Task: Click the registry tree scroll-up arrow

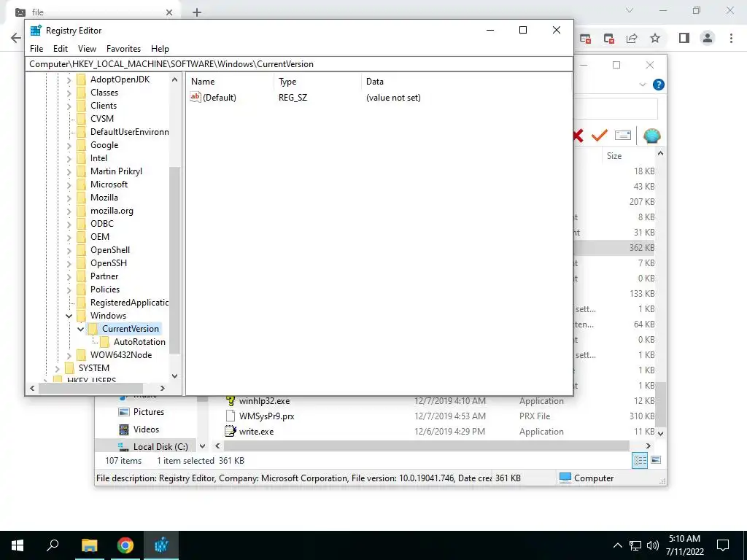Action: coord(175,80)
